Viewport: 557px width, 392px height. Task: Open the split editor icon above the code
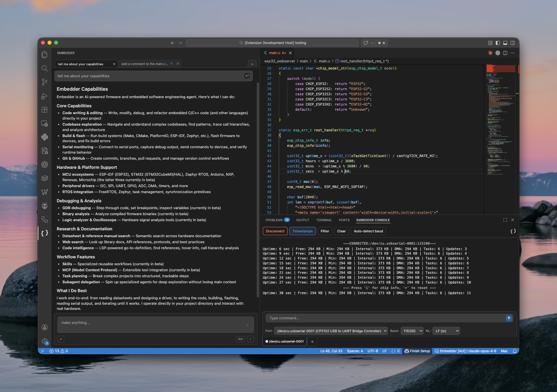click(505, 53)
